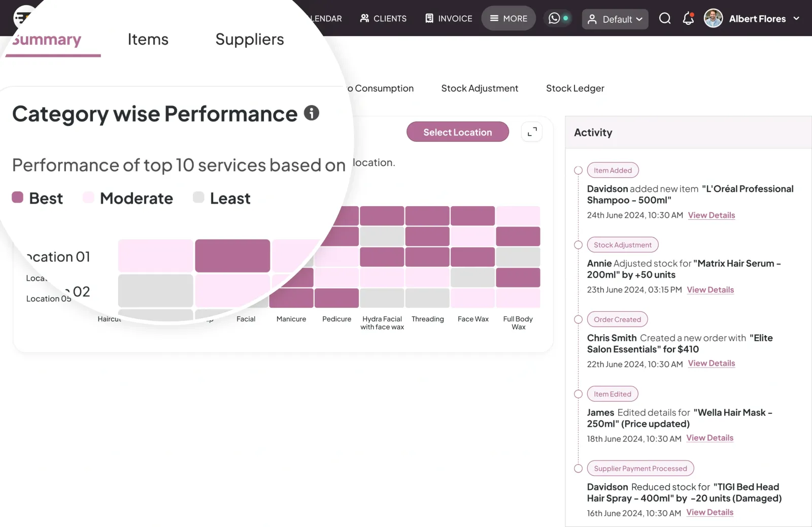Go to INVOICE in navigation
Screen dimensions: 812x527
(x=449, y=18)
